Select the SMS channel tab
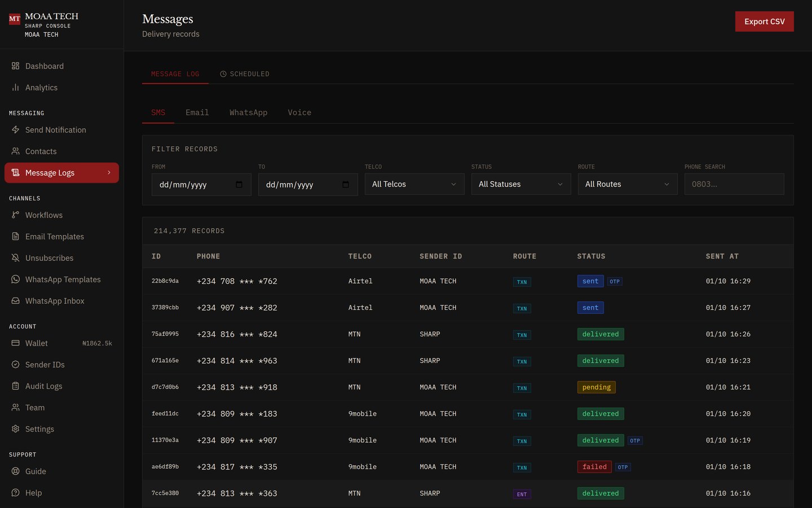812x508 pixels. click(158, 112)
